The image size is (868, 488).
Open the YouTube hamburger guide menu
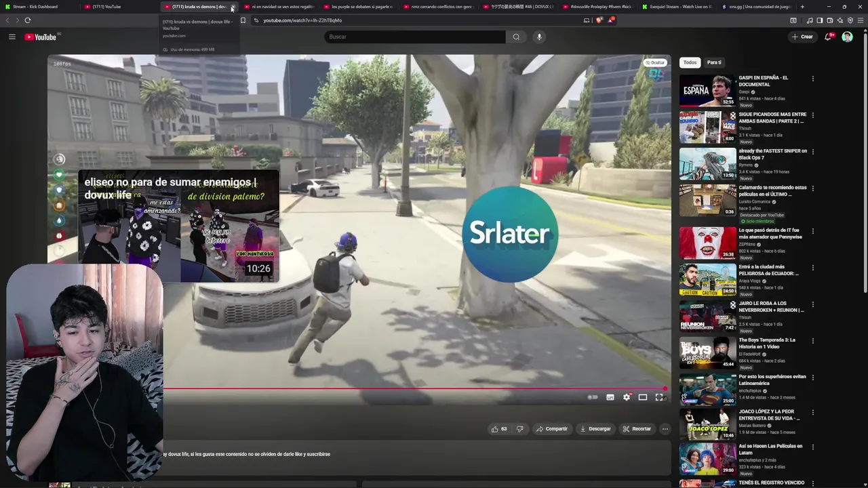[x=12, y=37]
